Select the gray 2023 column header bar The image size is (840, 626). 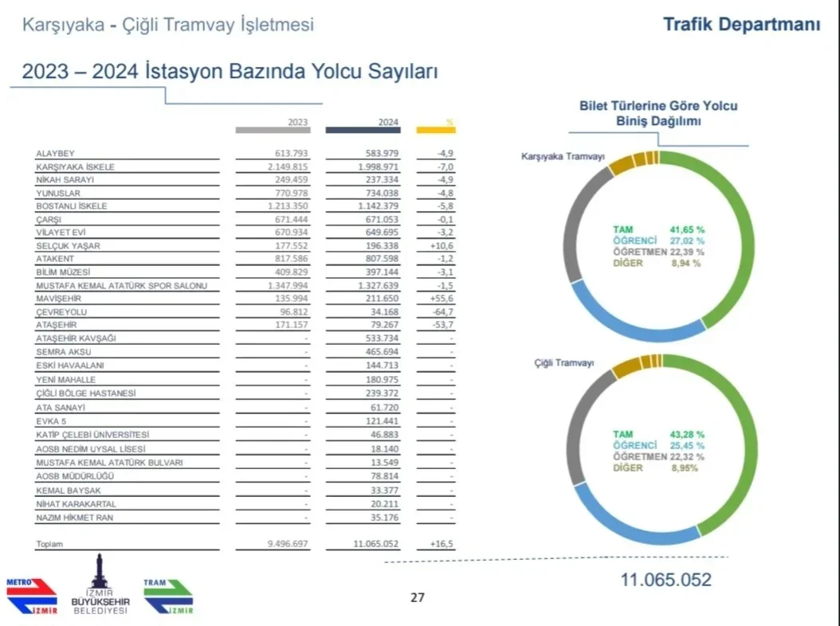[x=272, y=130]
